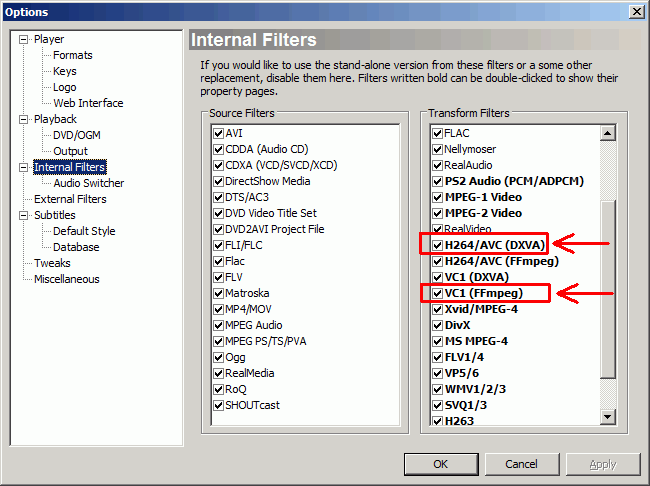This screenshot has height=486, width=650.
Task: Disable the H264/AVC (FFmpeg) filter
Action: pos(437,262)
